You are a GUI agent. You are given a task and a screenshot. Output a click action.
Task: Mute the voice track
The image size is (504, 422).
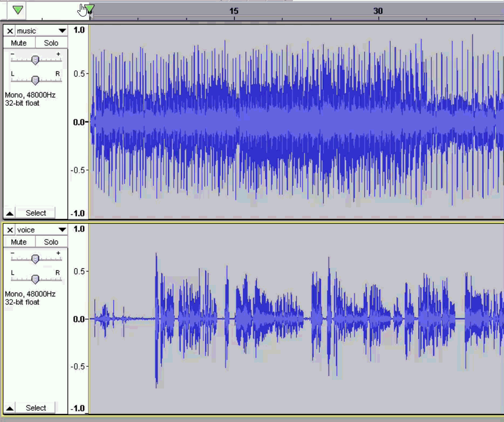tap(19, 242)
